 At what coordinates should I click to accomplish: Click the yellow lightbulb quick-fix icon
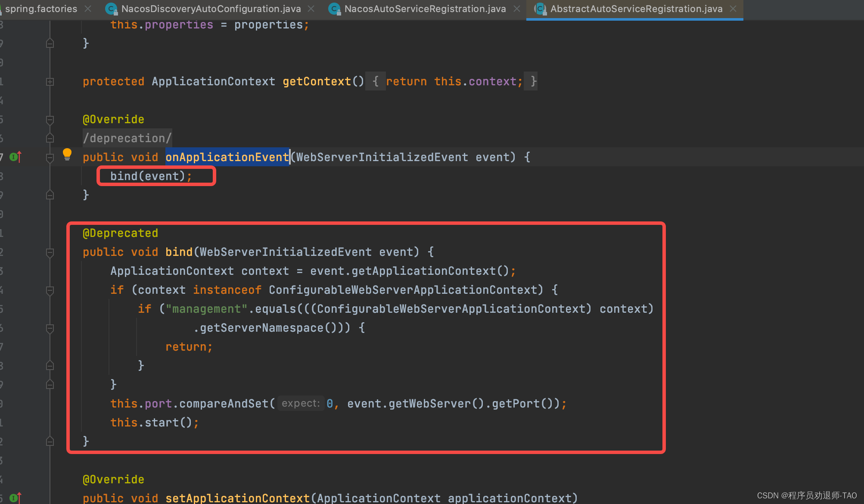[67, 154]
